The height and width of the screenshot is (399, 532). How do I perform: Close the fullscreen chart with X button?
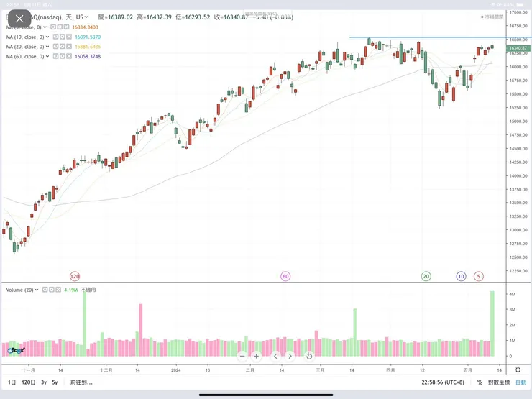click(19, 19)
